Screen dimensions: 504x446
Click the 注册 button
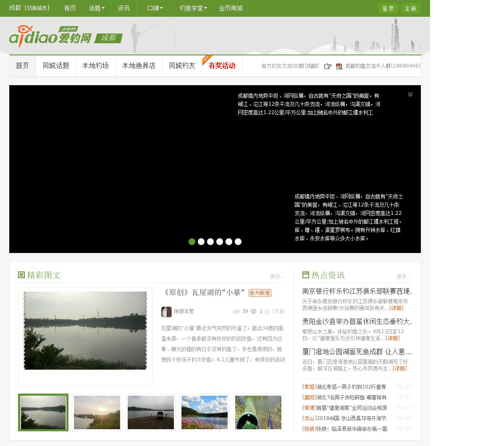tap(410, 8)
